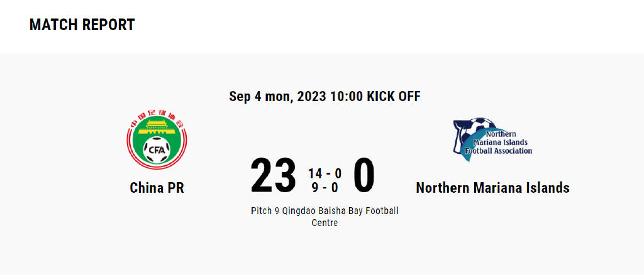This screenshot has height=275, width=644.
Task: Select the first-half score 14 - 0
Action: [325, 174]
